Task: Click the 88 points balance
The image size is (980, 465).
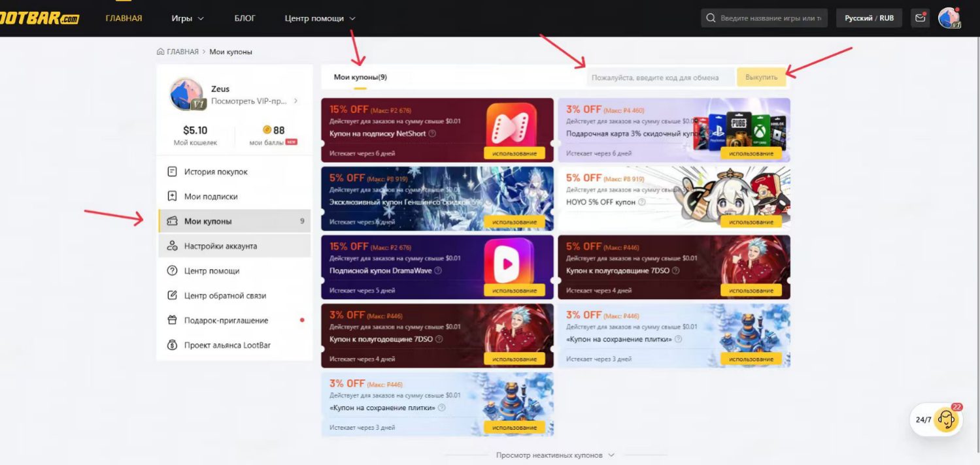Action: click(279, 130)
